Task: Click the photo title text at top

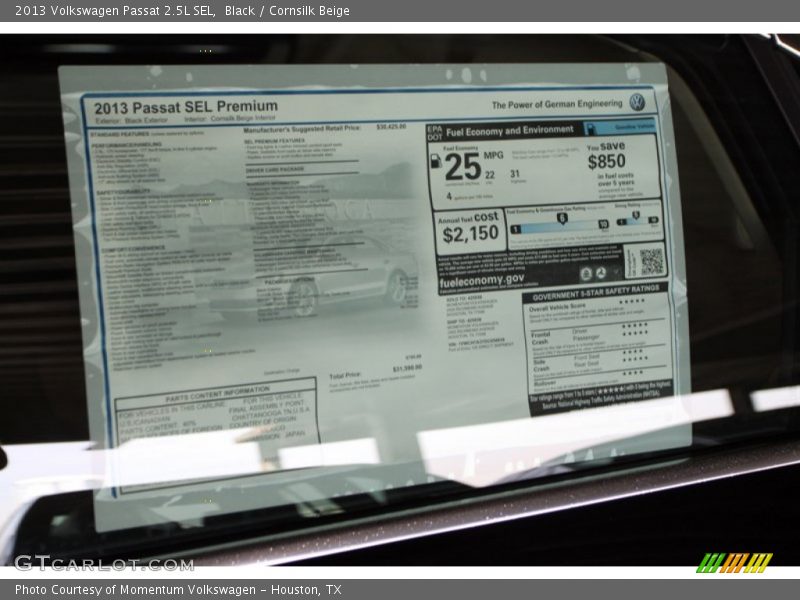Action: [180, 10]
